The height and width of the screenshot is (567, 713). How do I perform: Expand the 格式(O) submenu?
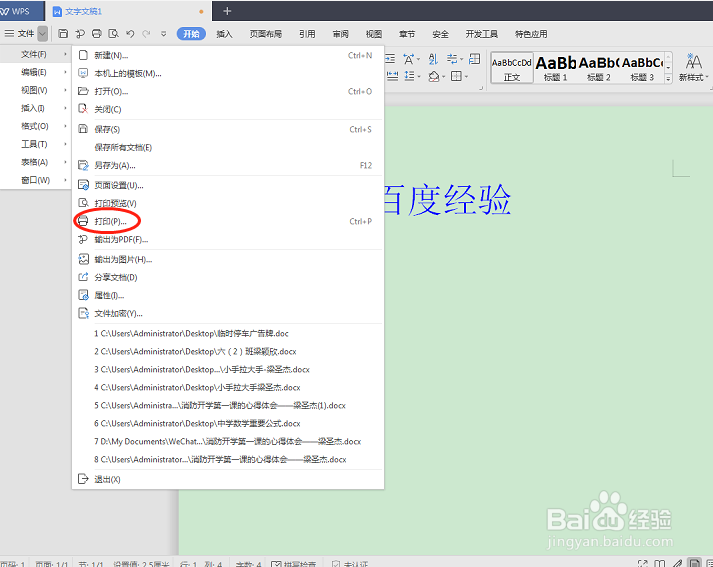pyautogui.click(x=35, y=126)
